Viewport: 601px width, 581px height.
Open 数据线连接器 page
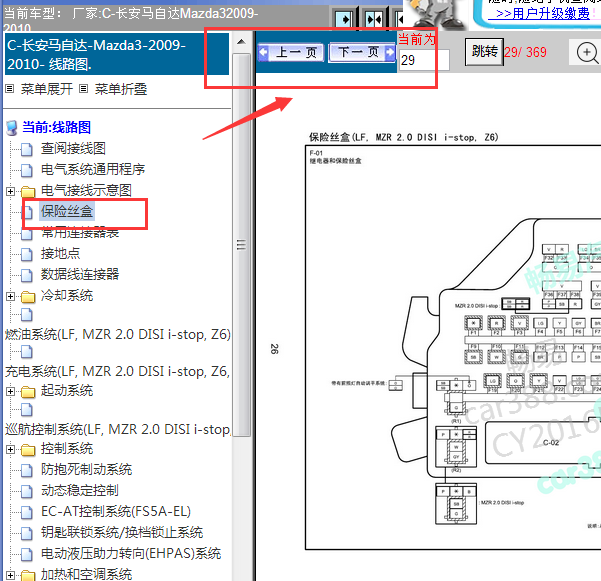tap(80, 274)
